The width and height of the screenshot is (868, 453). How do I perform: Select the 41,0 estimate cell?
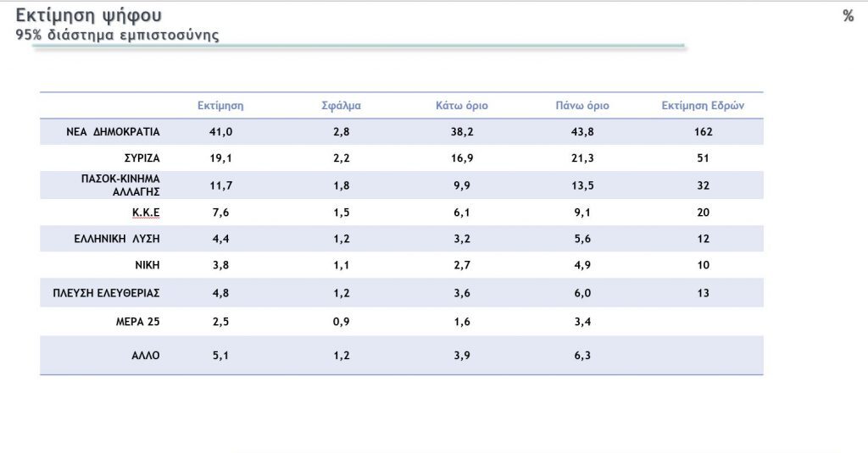click(x=220, y=132)
